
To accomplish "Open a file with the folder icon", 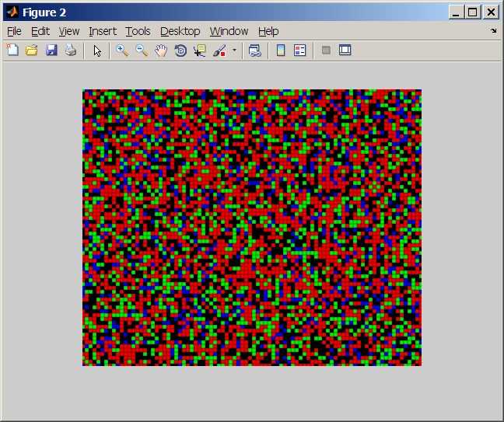I will click(32, 51).
